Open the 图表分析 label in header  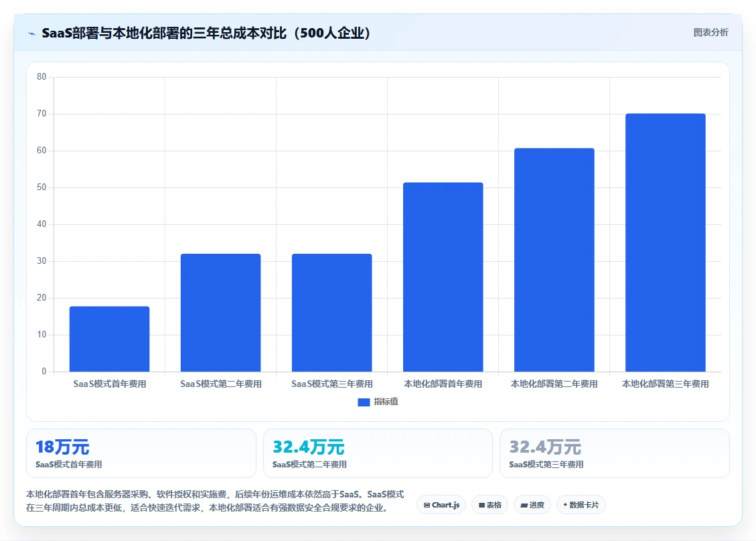710,32
